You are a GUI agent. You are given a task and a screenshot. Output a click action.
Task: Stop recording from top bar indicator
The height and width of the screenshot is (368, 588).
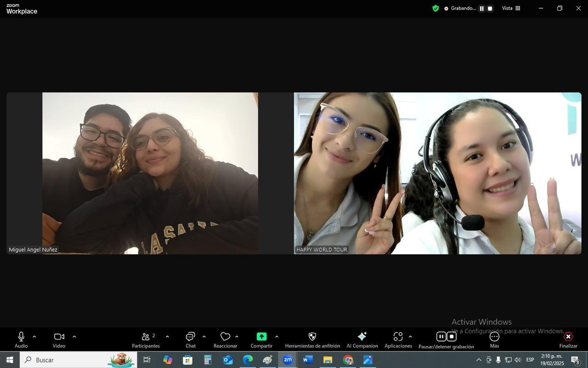(x=490, y=8)
